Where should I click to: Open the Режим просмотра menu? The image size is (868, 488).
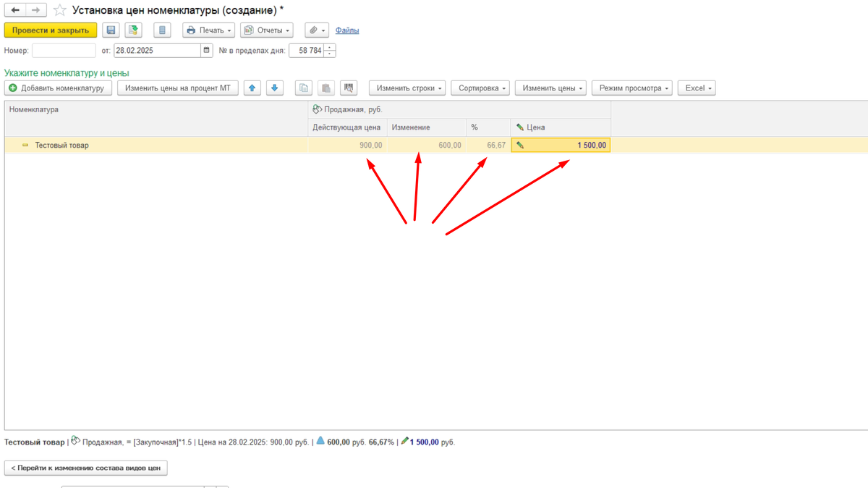(631, 88)
